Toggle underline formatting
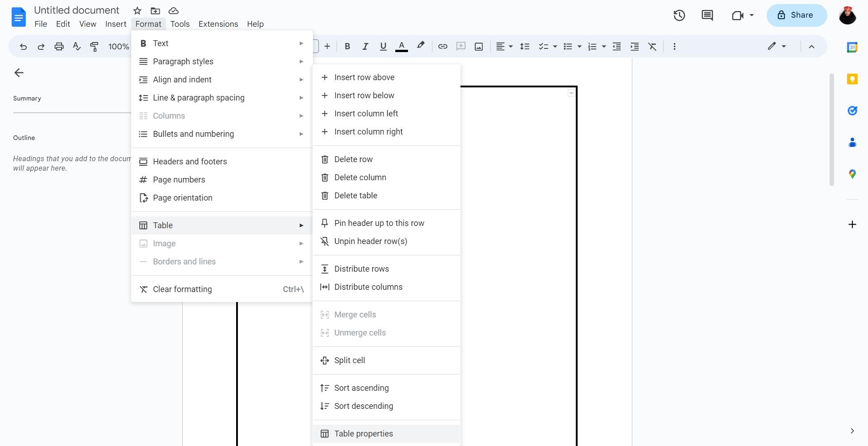 [383, 46]
